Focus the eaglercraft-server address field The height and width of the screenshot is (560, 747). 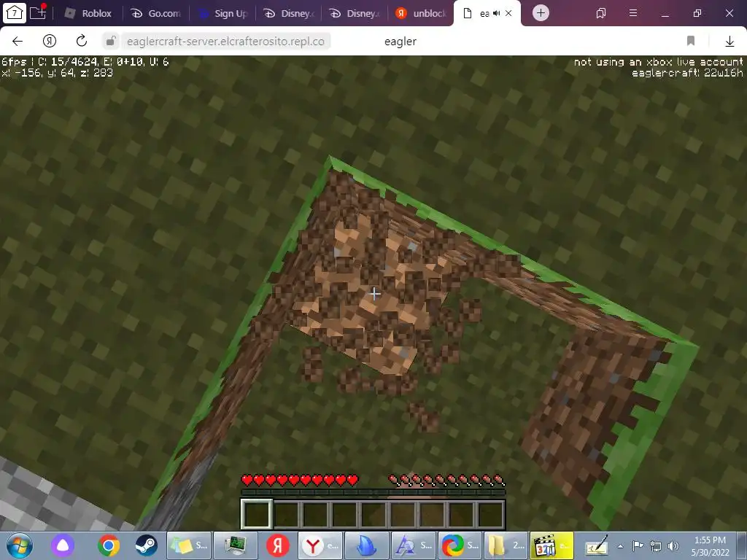225,42
